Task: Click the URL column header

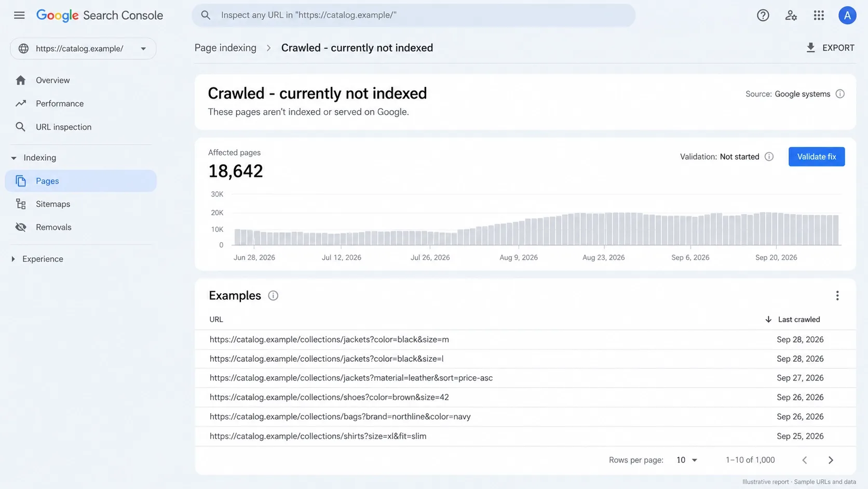Action: coord(216,320)
